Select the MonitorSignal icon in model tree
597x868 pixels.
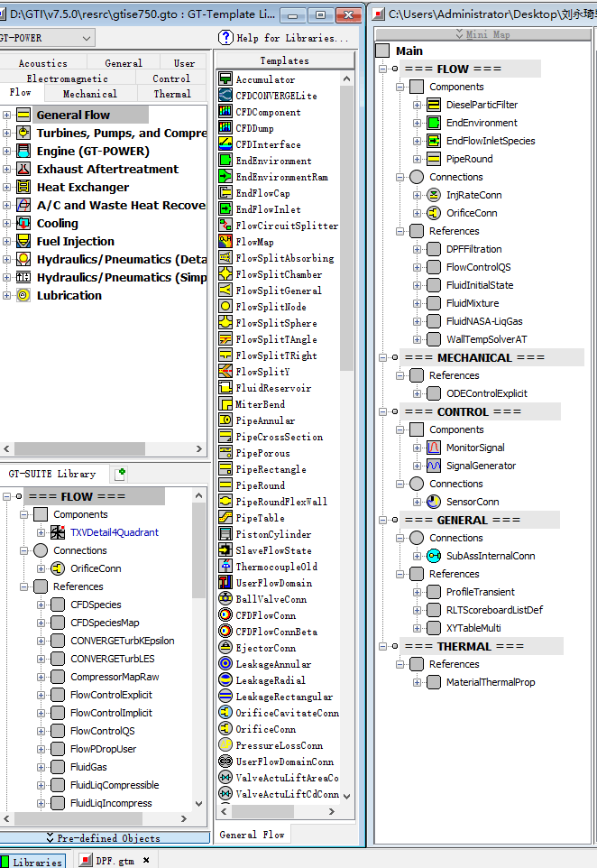[x=434, y=448]
